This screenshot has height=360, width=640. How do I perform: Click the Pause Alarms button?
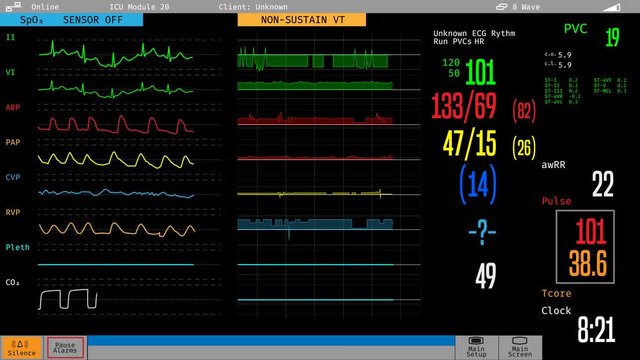(65, 348)
